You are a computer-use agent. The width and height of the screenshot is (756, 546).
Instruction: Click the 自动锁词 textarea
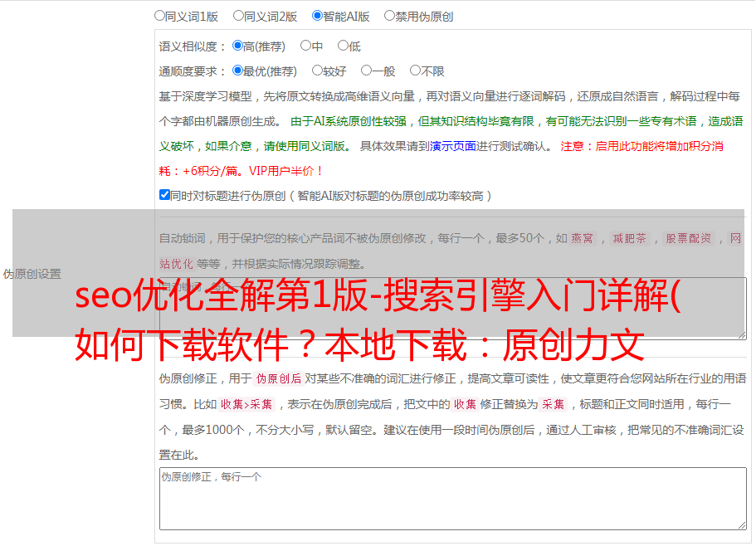[453, 309]
